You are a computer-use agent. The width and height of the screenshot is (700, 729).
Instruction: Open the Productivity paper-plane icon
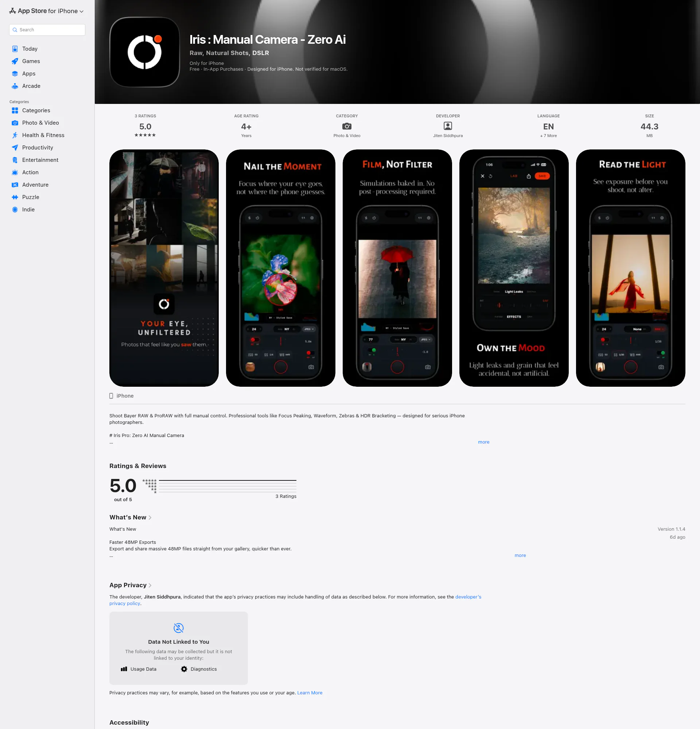click(x=15, y=148)
